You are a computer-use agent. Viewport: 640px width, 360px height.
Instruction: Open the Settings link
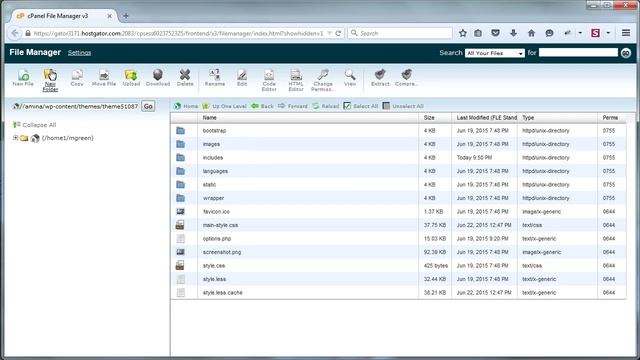click(x=79, y=53)
